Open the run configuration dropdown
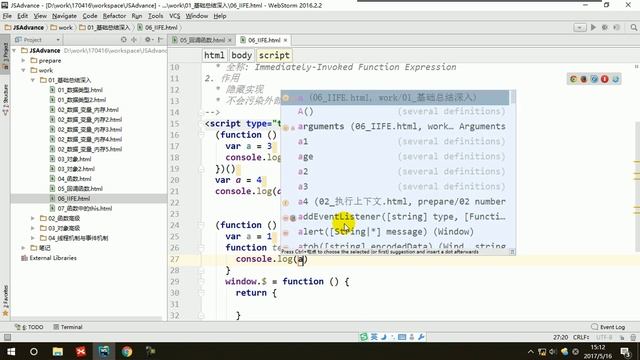Viewport: 640px width, 360px height. point(580,27)
